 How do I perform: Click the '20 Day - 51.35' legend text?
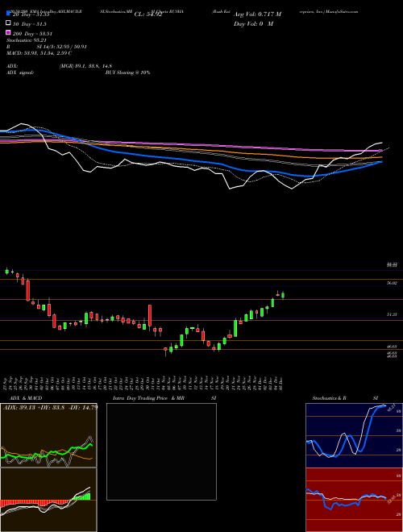click(x=31, y=15)
